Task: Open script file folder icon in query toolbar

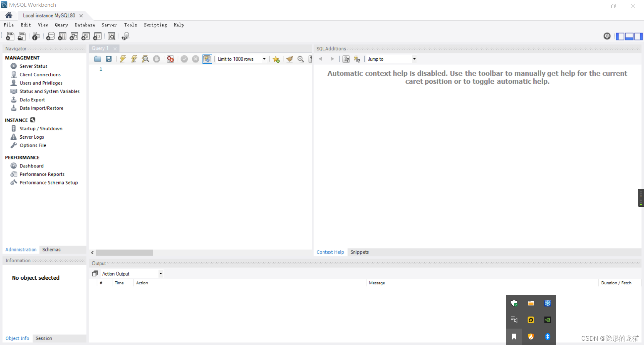Action: pos(98,59)
